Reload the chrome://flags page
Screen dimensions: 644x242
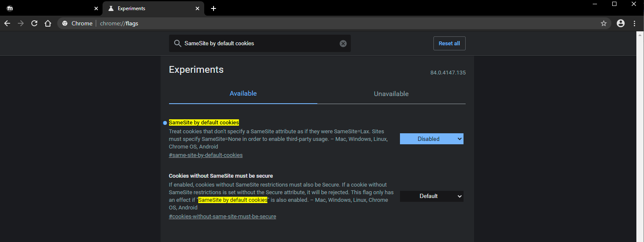pyautogui.click(x=34, y=23)
